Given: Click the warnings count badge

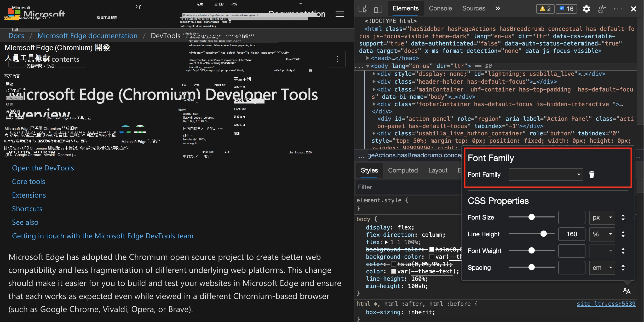Looking at the screenshot, I should [545, 9].
